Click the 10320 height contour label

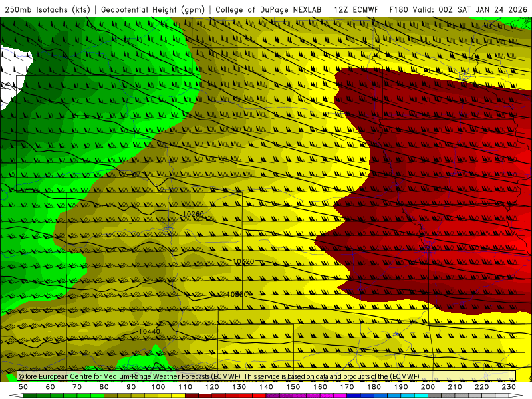point(243,261)
